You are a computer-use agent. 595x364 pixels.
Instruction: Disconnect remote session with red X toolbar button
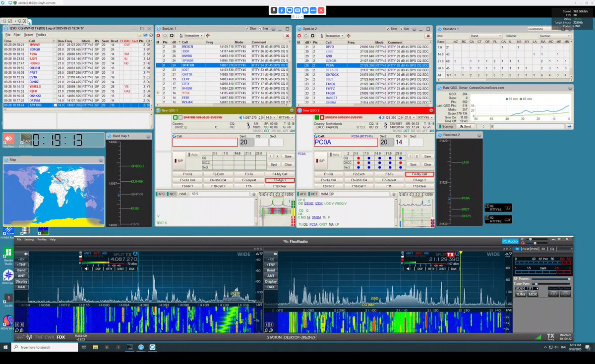coord(321,10)
